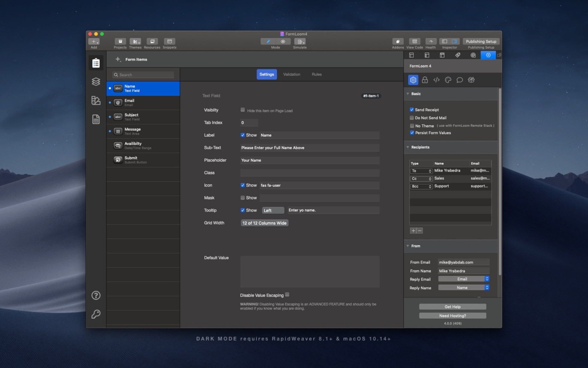Click into the Placeholder text field
588x368 pixels.
pyautogui.click(x=309, y=160)
